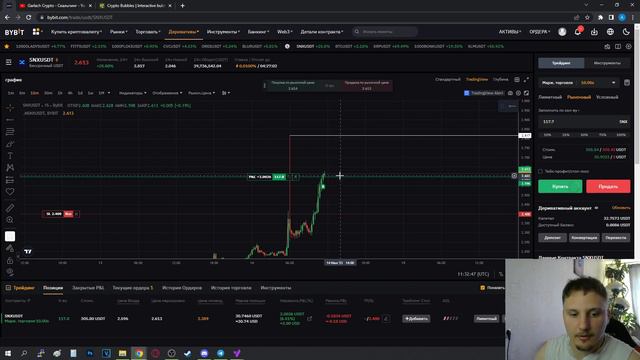This screenshot has width=640, height=360.
Task: Open Chrome in Windows taskbar
Action: tap(139, 353)
